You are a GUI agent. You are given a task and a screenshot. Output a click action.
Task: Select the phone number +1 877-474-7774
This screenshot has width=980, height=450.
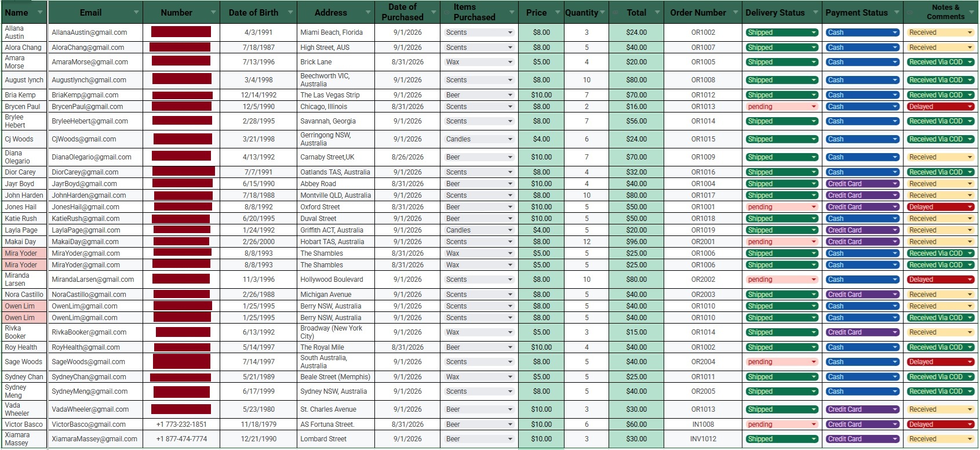(181, 439)
